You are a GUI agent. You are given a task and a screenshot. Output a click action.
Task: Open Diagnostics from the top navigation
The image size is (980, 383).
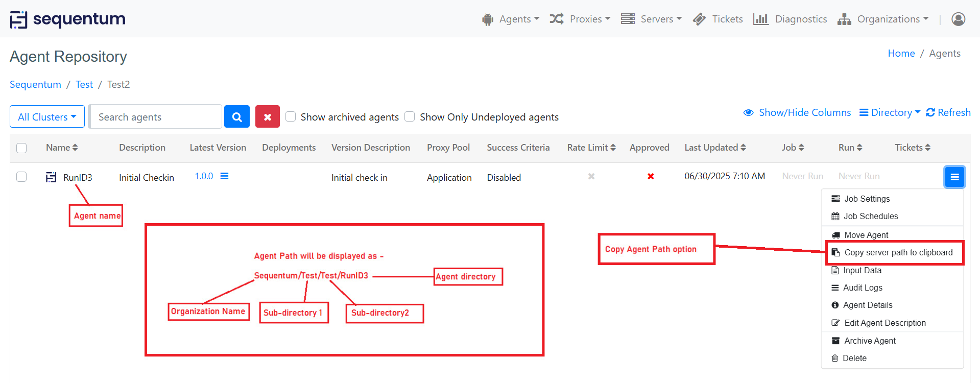(x=790, y=19)
